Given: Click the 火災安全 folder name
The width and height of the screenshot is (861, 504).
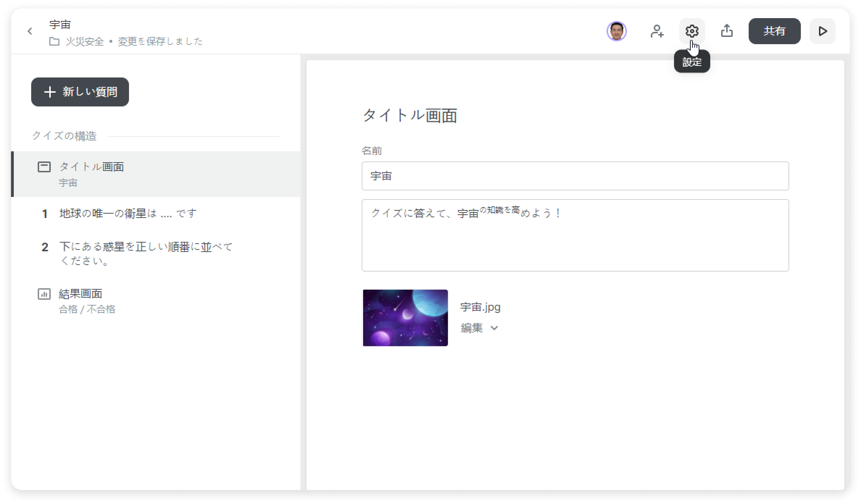Looking at the screenshot, I should point(85,42).
